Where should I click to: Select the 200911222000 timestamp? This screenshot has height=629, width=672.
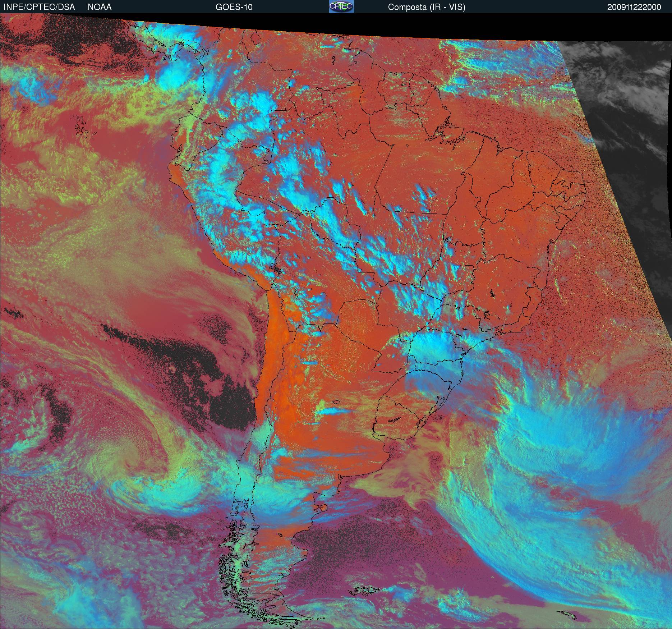tap(634, 7)
